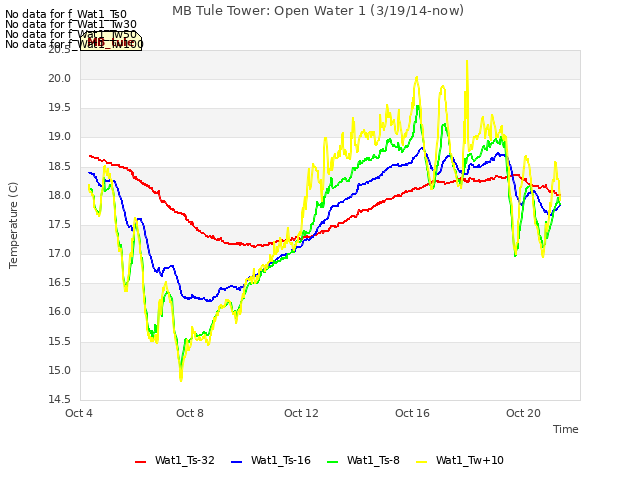Click the Temperature (C) axis label
The height and width of the screenshot is (480, 640).
click(13, 225)
